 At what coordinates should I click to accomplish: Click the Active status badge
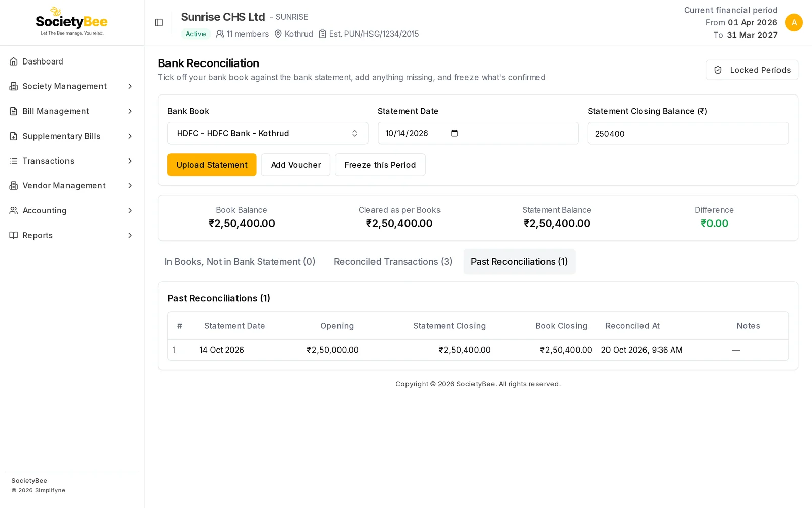(x=196, y=34)
